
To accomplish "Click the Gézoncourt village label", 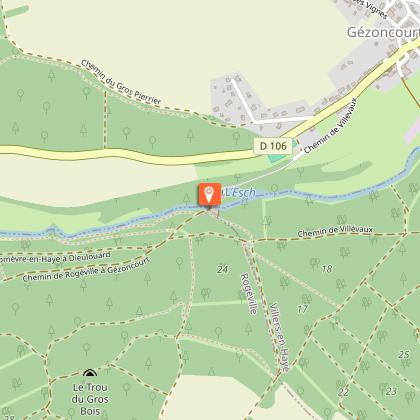I will point(383,32).
